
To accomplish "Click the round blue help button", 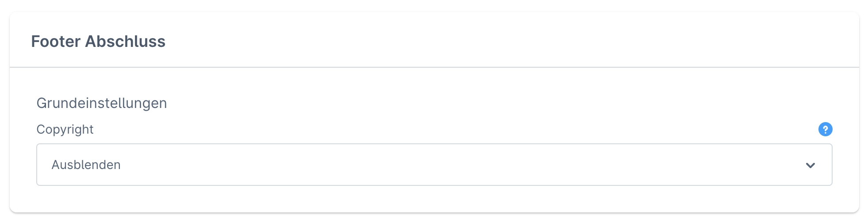I will 825,129.
